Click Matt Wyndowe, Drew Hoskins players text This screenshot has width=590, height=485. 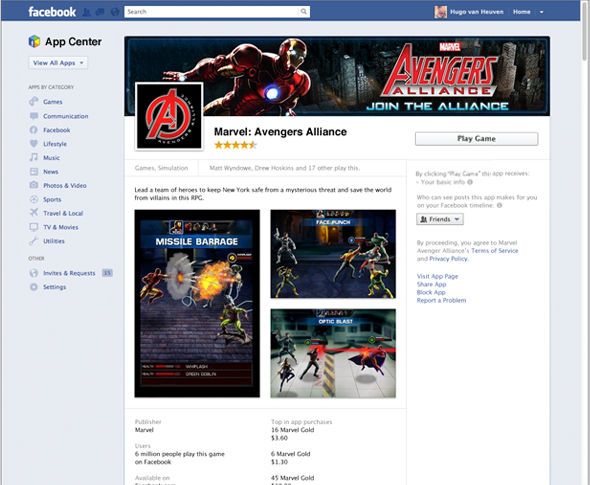(x=285, y=168)
